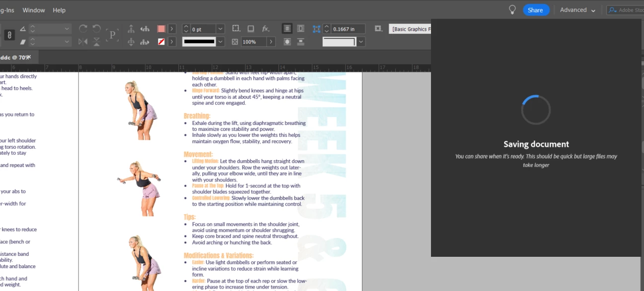The height and width of the screenshot is (291, 644).
Task: Click the constrain proportions chain-link icon
Action: [9, 35]
